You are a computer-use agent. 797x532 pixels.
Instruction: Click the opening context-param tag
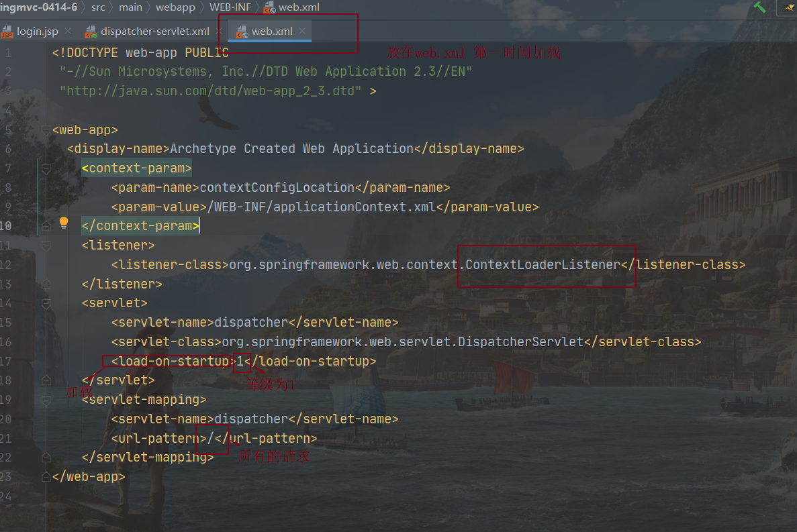[137, 168]
